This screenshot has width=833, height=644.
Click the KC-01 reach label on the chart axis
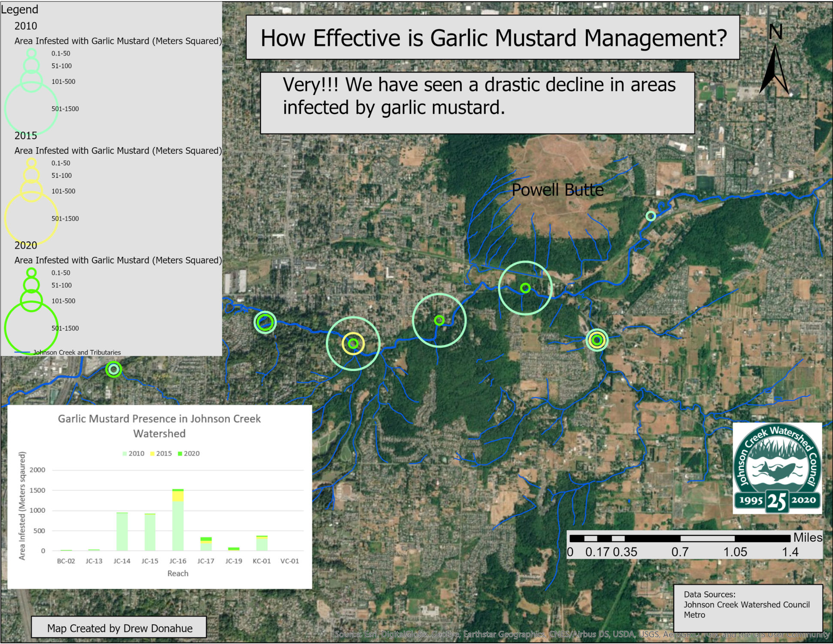coord(261,561)
